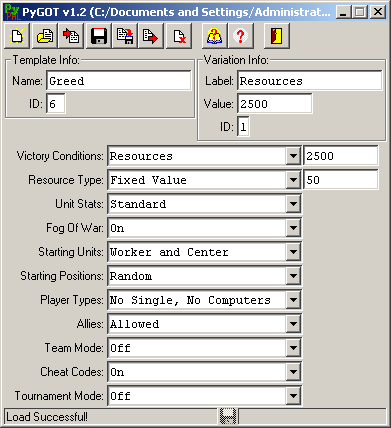Open the help book icon
This screenshot has height=428, width=391.
point(214,36)
